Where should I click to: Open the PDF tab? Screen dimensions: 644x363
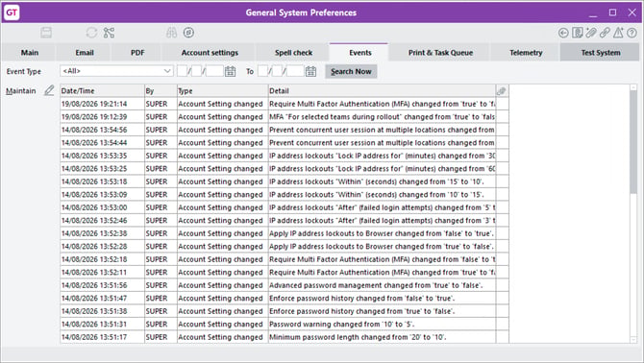(137, 53)
